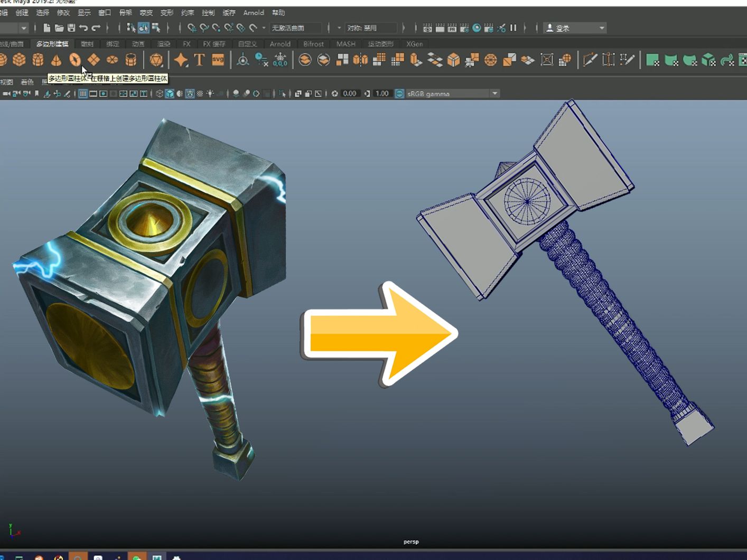Click the super shape star icon
The height and width of the screenshot is (560, 747).
[x=181, y=60]
